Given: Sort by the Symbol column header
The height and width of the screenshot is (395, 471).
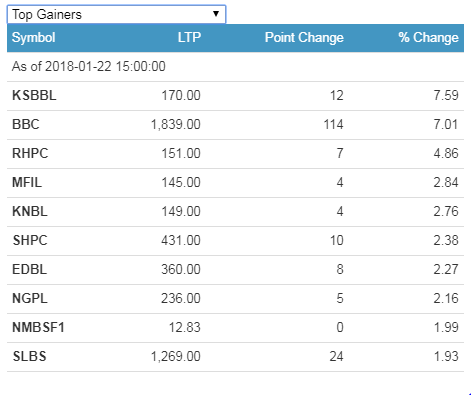Looking at the screenshot, I should [x=33, y=37].
